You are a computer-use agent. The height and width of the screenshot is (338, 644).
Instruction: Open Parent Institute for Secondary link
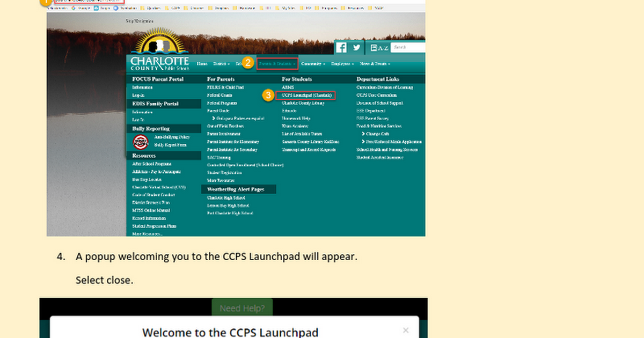click(232, 150)
